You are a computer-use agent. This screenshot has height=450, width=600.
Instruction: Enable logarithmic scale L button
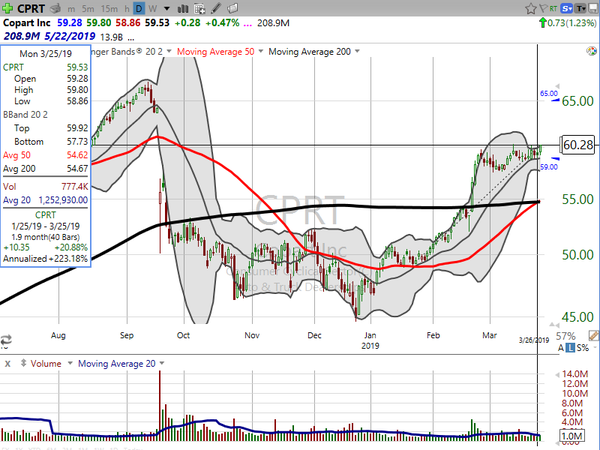[571, 348]
